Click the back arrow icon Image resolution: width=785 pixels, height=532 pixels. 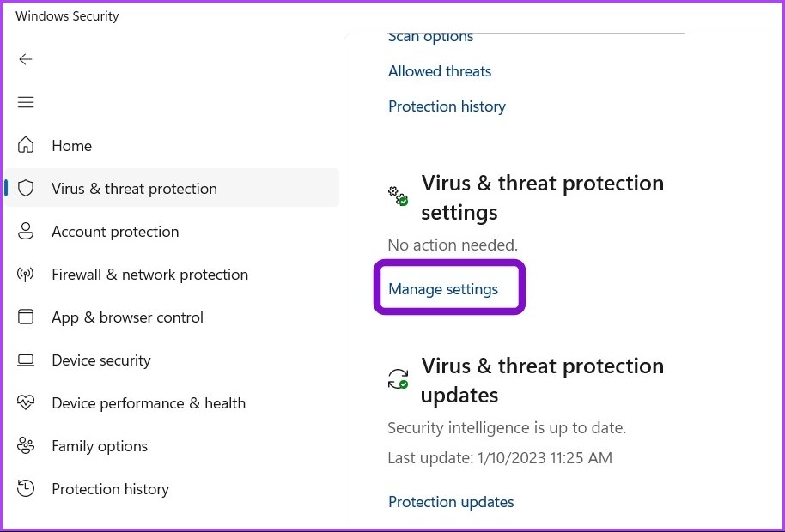click(26, 59)
